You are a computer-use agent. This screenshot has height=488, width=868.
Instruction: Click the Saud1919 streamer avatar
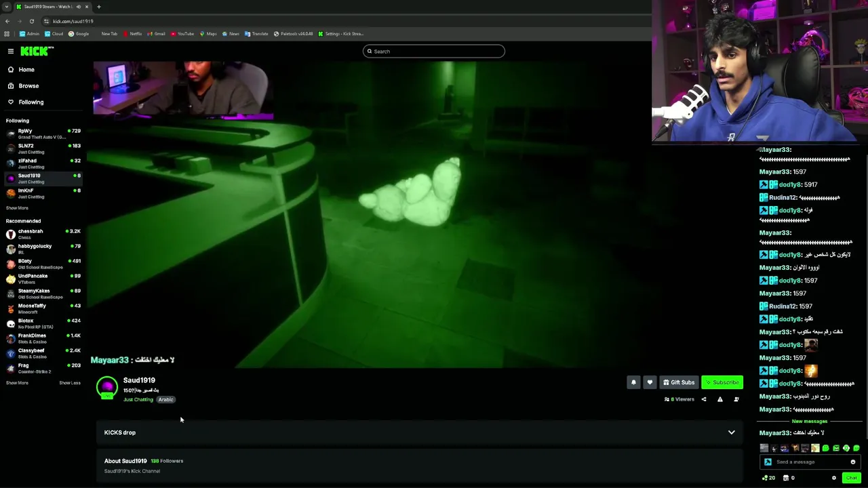pos(107,387)
